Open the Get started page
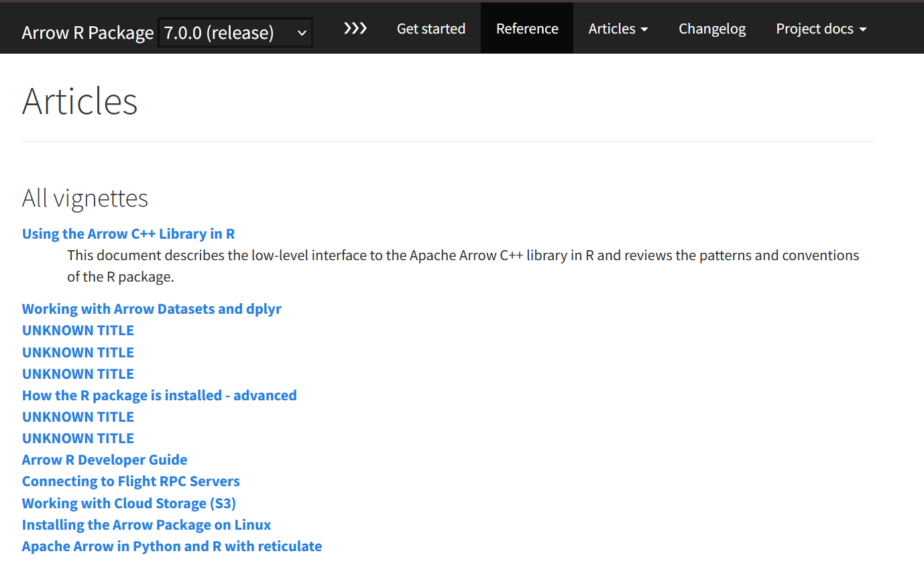Screen dimensions: 924x582 [x=431, y=28]
